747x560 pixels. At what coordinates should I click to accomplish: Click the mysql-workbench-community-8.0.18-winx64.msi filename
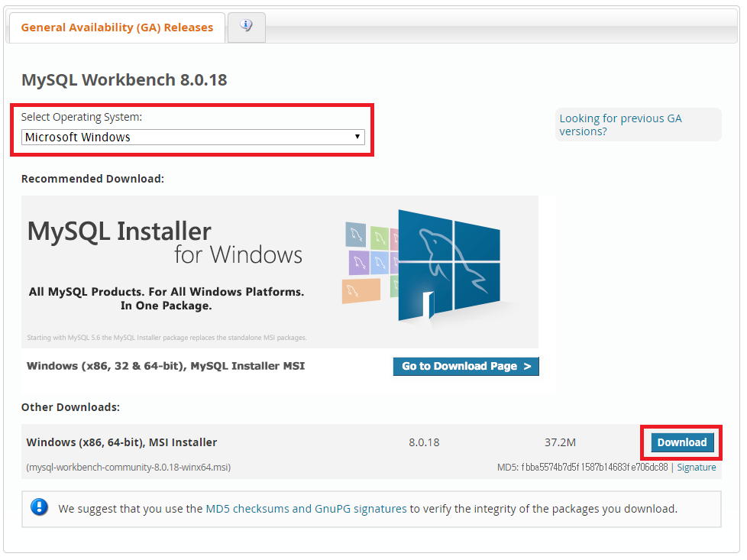pos(128,468)
